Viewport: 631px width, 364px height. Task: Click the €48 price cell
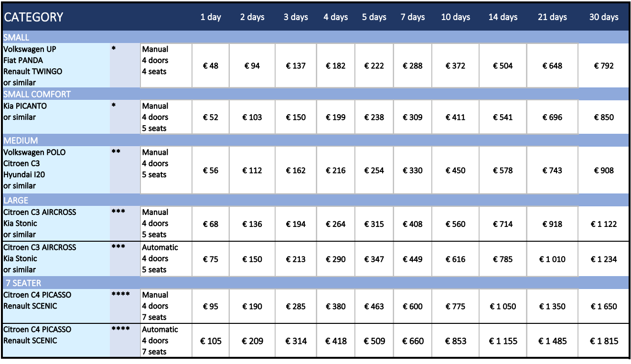point(211,66)
